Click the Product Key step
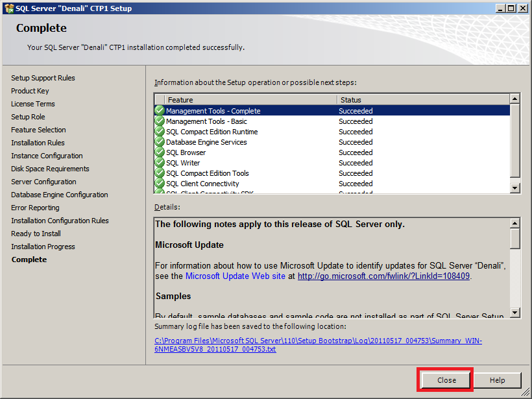532x399 pixels. click(30, 91)
